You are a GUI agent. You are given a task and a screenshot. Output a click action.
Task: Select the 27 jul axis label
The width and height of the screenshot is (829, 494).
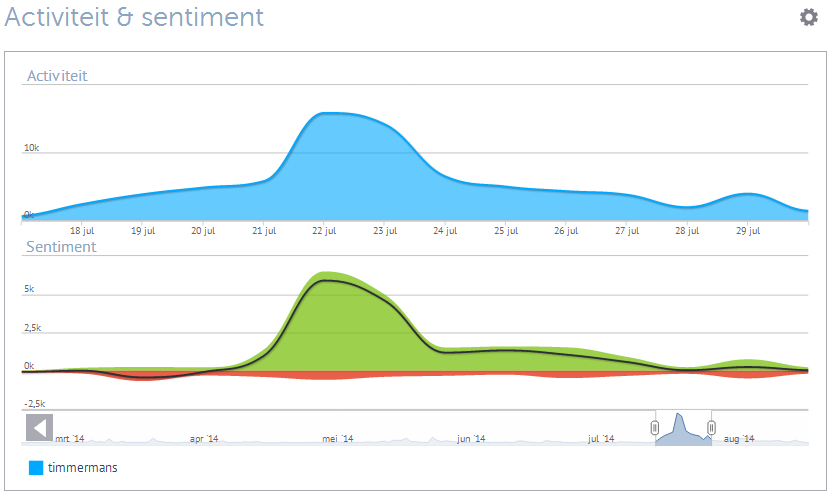point(627,231)
